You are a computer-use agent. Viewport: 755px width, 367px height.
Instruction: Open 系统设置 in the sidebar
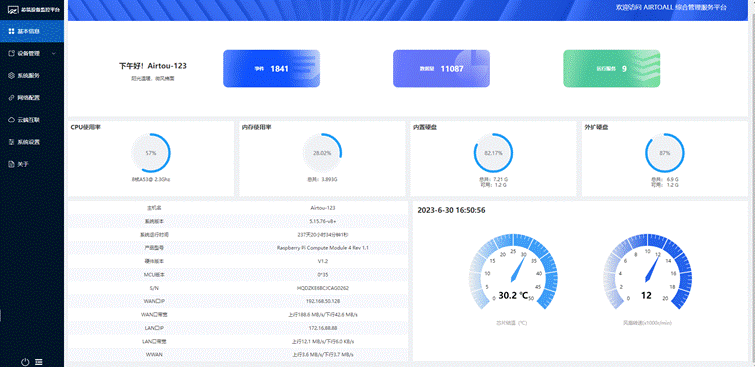point(32,142)
